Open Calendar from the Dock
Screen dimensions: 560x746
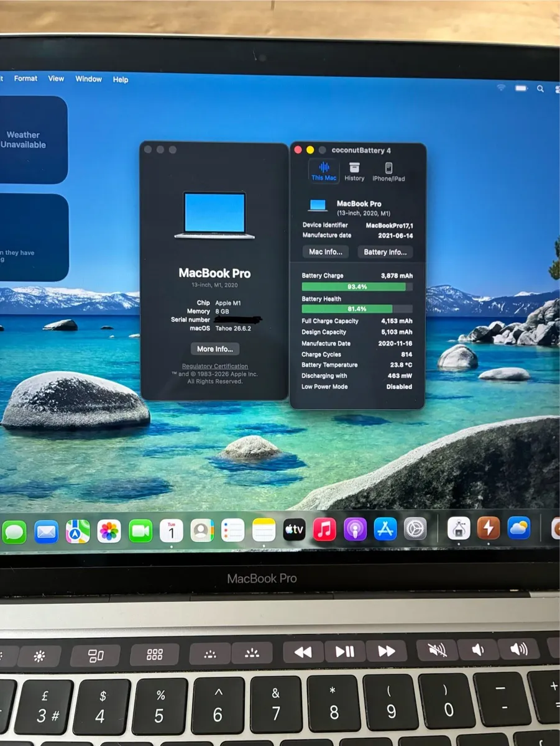pos(172,530)
